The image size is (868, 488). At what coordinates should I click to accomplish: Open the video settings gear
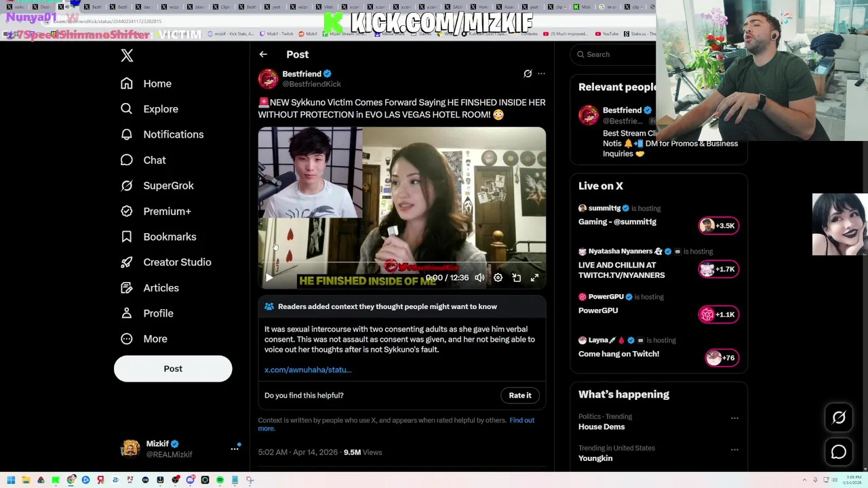click(x=498, y=277)
